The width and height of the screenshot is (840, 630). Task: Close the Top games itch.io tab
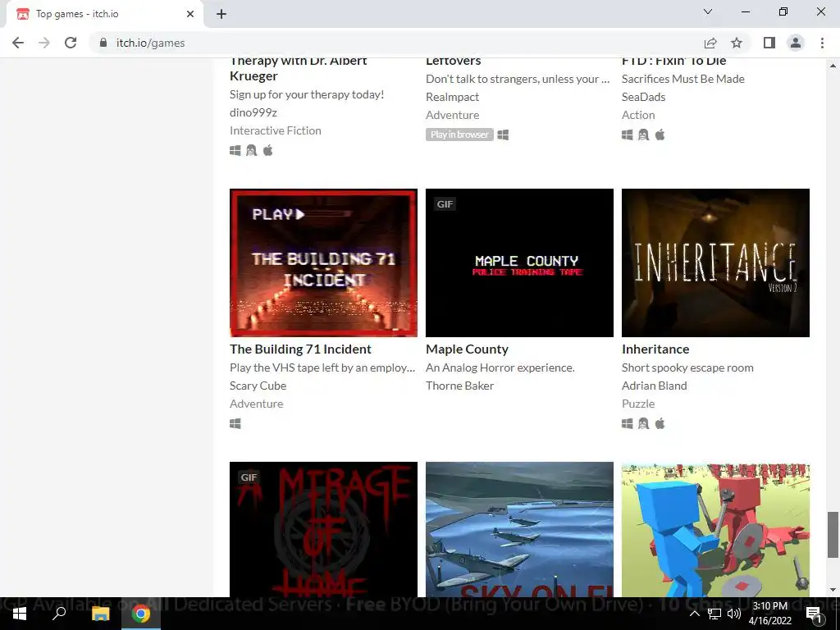click(190, 14)
